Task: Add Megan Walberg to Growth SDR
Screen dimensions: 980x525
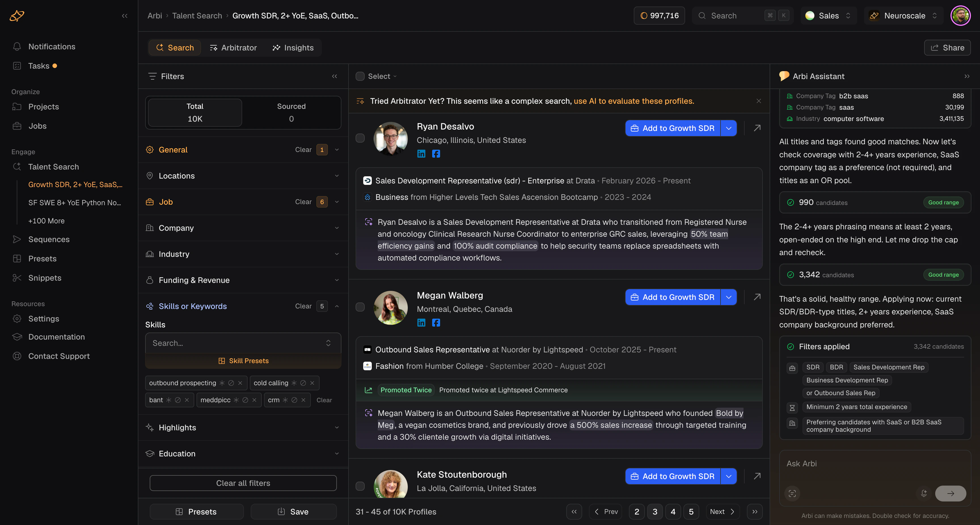Action: [x=673, y=297]
